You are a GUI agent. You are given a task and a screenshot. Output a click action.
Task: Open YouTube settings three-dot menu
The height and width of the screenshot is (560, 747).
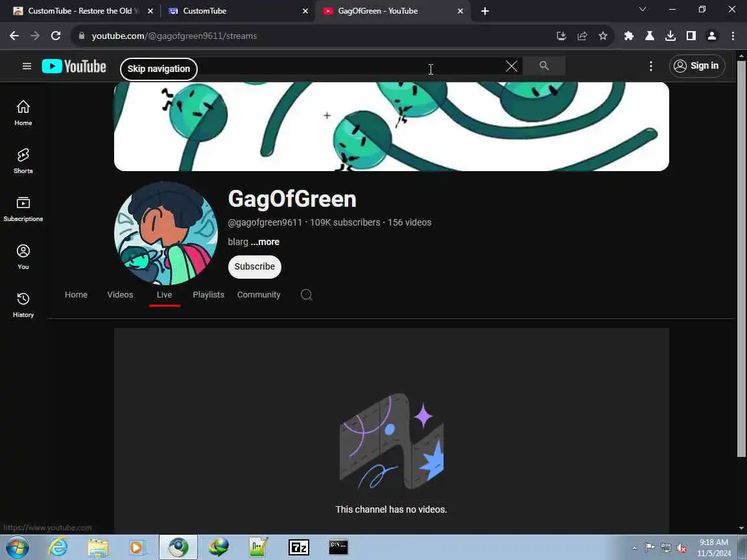(x=651, y=66)
